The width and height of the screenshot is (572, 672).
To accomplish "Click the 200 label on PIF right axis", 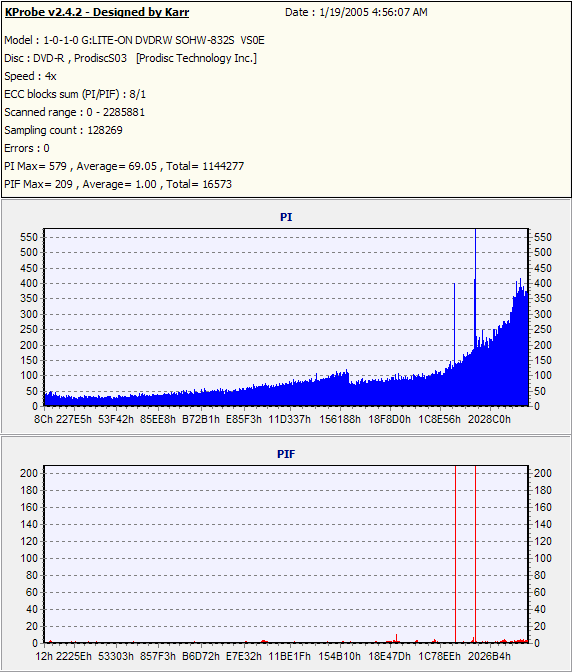I will 542,473.
